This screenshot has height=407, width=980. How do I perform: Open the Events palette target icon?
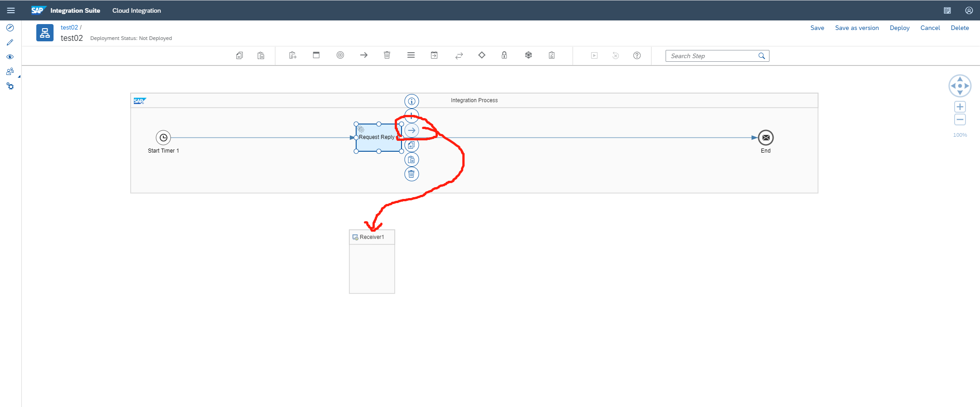pyautogui.click(x=340, y=55)
